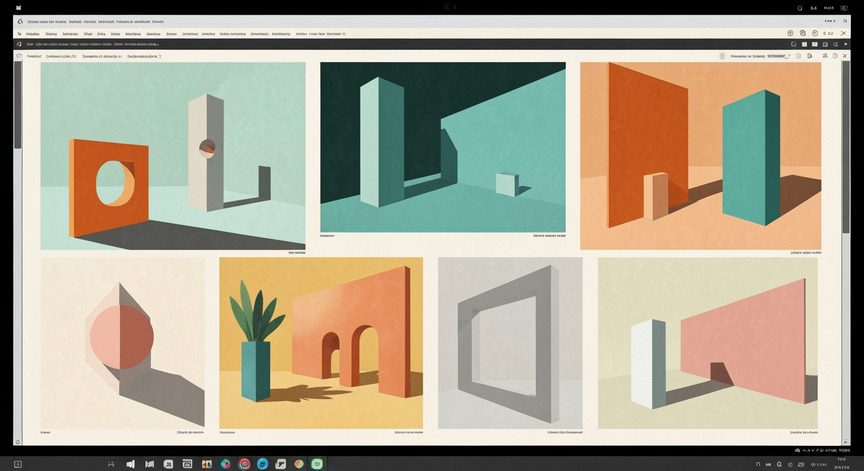Image resolution: width=864 pixels, height=471 pixels.
Task: Click the Start grid icon on the taskbar
Action: point(18,464)
